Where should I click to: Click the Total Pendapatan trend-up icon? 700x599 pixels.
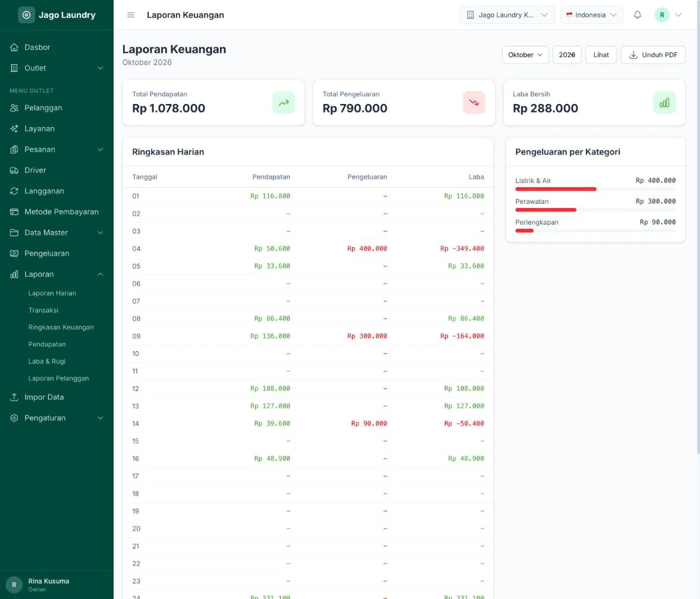click(x=284, y=103)
